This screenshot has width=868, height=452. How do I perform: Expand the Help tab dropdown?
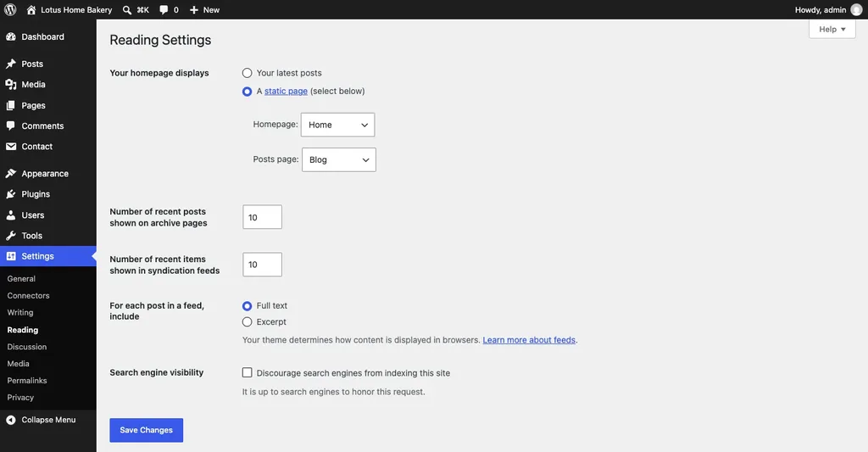coord(832,30)
